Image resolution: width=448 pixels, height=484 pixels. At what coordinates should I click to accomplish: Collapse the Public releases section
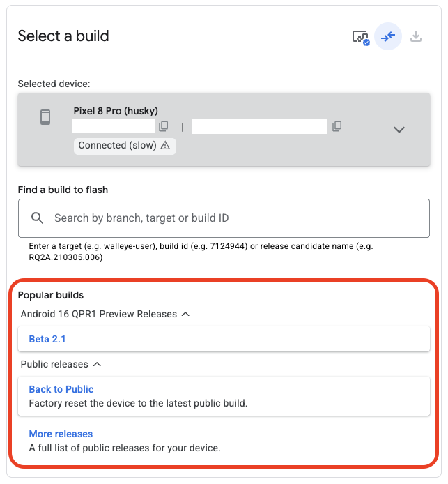(x=97, y=364)
